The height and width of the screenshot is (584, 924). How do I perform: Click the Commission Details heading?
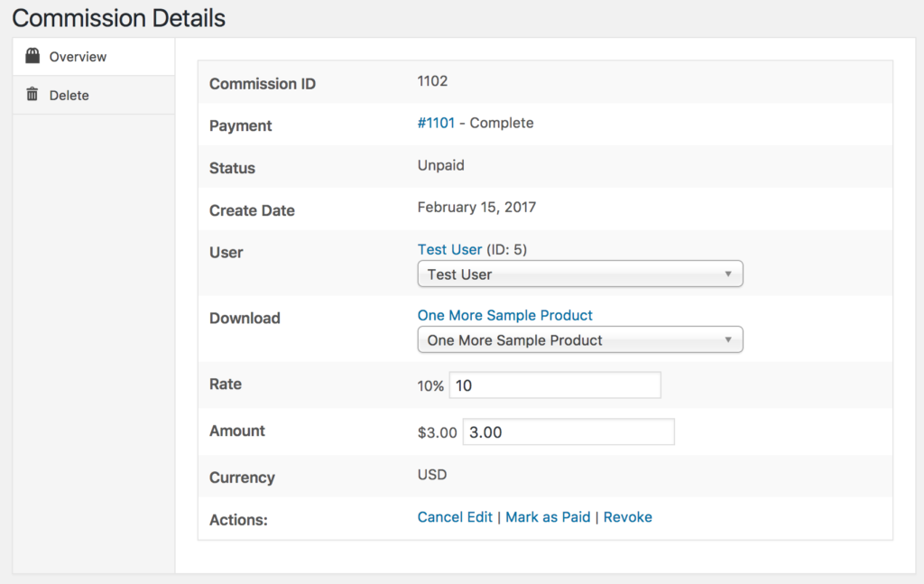tap(118, 18)
